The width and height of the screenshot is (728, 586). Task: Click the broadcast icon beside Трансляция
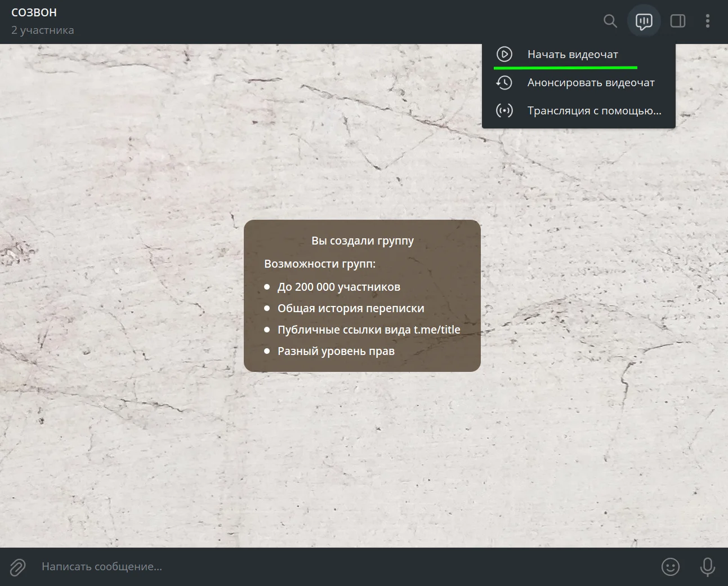tap(504, 111)
